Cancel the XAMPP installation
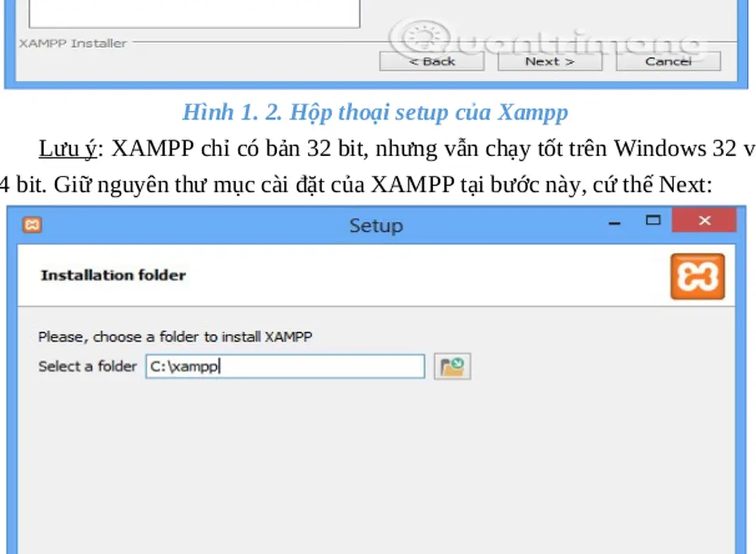The width and height of the screenshot is (756, 554). 667,61
